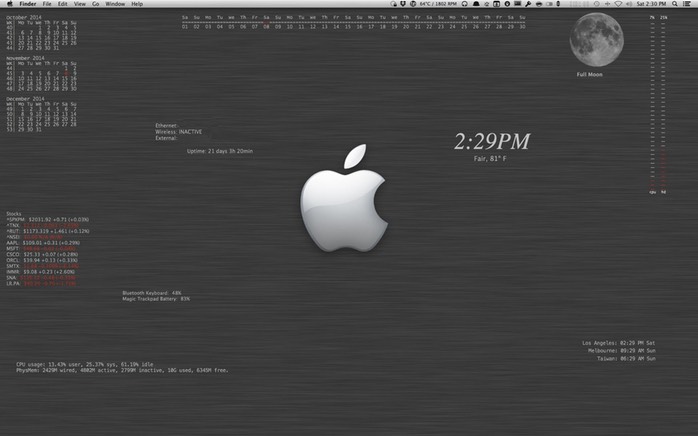Open the Window menu
698x436 pixels.
tap(115, 4)
